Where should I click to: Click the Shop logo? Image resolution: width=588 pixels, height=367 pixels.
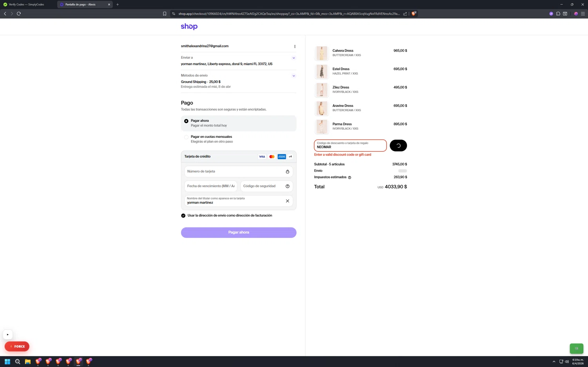pos(189,27)
